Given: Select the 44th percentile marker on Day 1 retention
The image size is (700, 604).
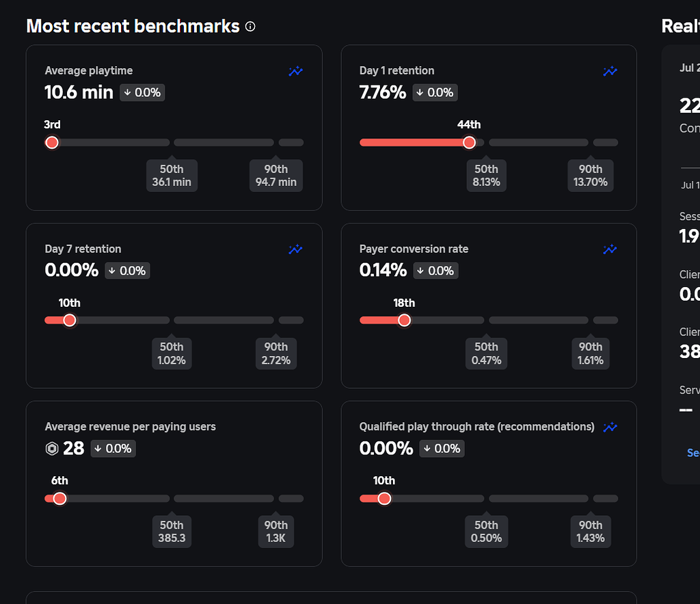Looking at the screenshot, I should [469, 142].
